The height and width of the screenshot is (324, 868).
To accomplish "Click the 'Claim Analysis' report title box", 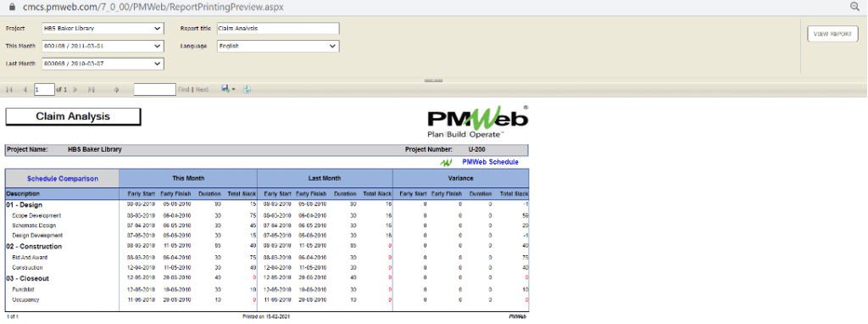I will (73, 117).
